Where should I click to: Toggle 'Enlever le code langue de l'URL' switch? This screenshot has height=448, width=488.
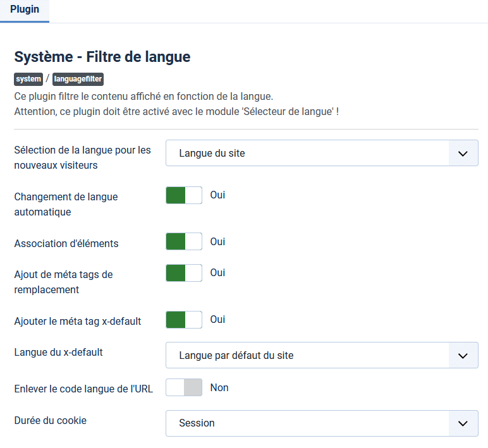pos(184,387)
